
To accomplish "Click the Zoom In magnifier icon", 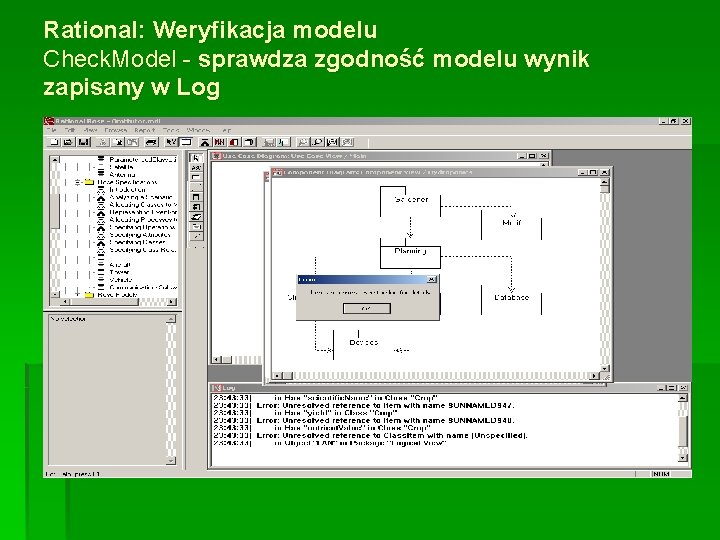I will pos(303,142).
